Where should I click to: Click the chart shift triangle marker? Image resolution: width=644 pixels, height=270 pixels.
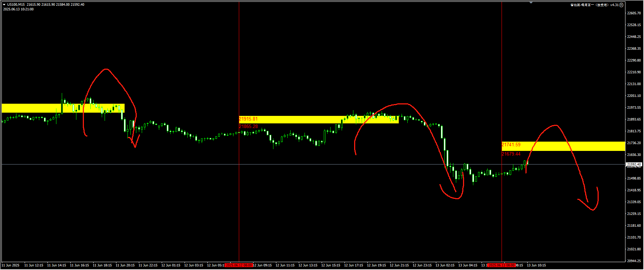[531, 3]
